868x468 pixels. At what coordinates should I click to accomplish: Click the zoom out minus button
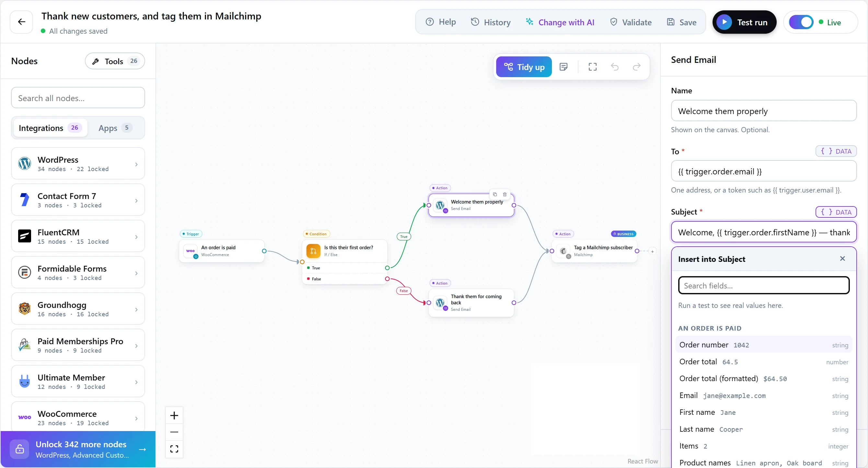coord(174,432)
